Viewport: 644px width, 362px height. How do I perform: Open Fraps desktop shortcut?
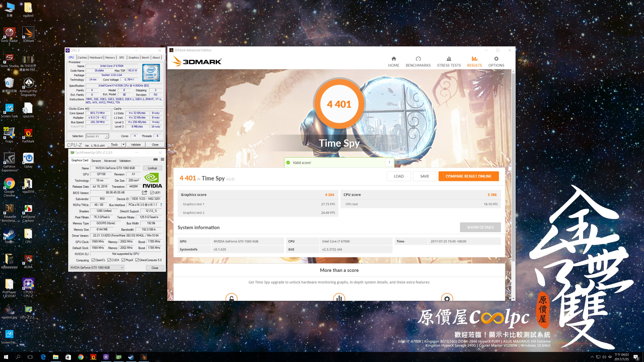click(x=9, y=135)
